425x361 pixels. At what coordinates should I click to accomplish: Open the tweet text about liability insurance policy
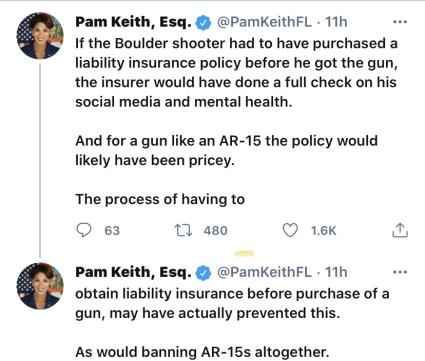point(236,121)
